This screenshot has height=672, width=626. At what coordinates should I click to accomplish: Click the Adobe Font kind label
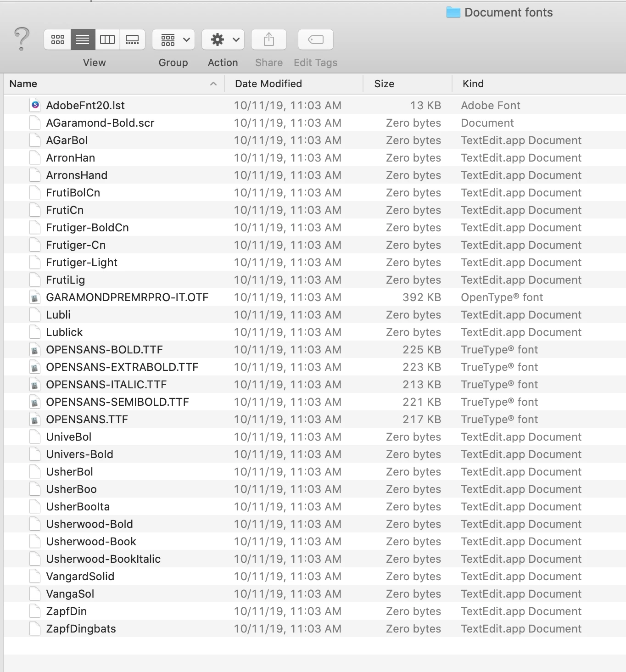[x=491, y=105]
